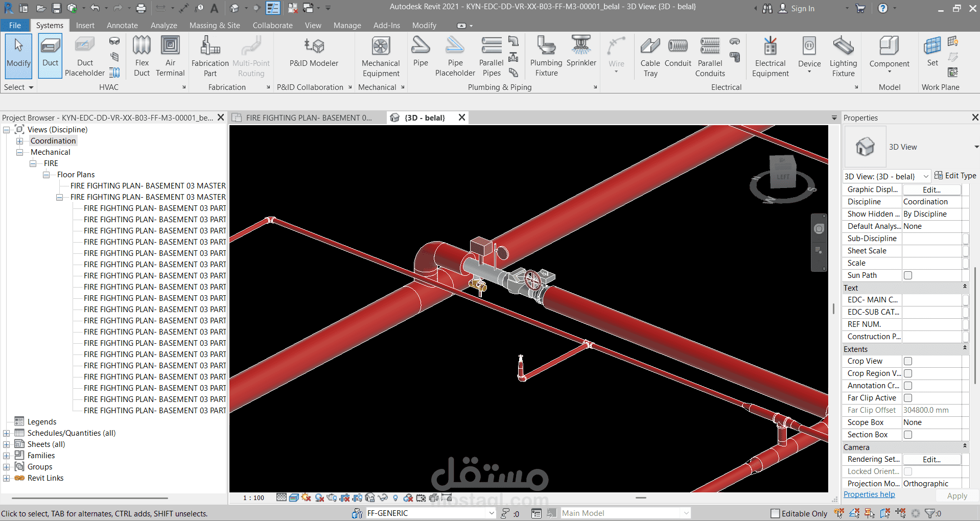Select the Plumbing Fixture tool
Image resolution: width=980 pixels, height=521 pixels.
546,56
